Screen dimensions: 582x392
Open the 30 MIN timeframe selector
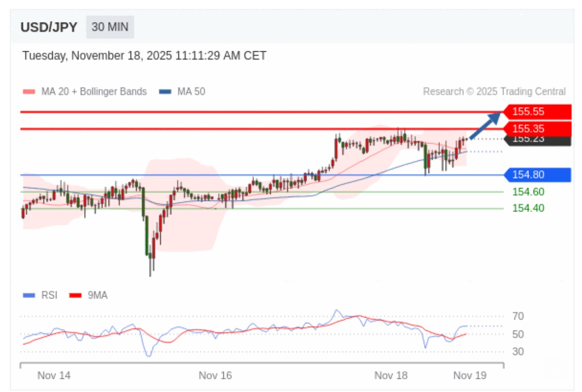(x=110, y=27)
